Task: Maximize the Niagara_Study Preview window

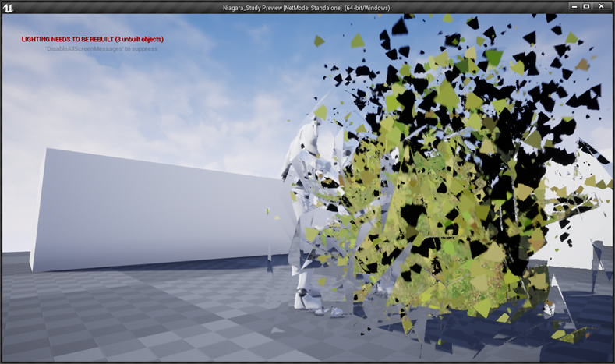Action: [586, 6]
